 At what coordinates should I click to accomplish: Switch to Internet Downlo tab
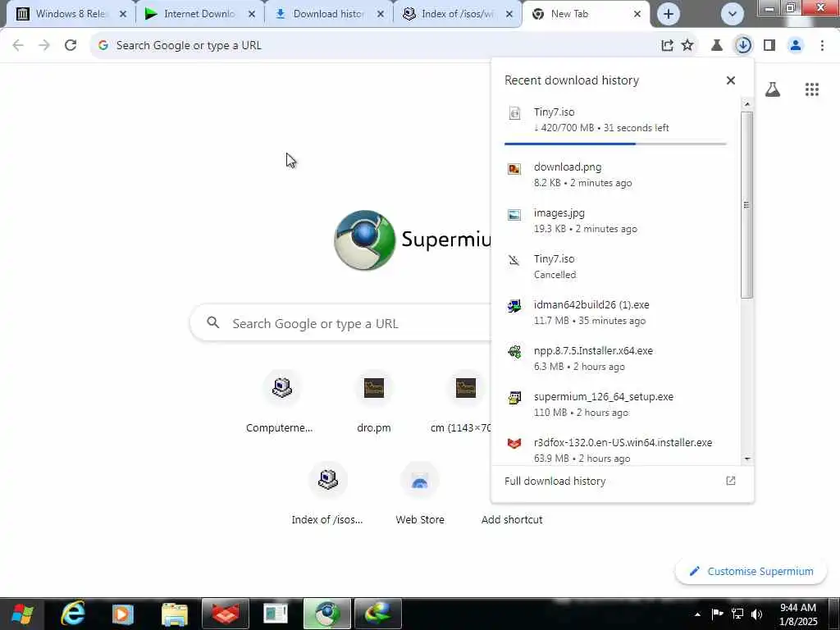point(199,14)
